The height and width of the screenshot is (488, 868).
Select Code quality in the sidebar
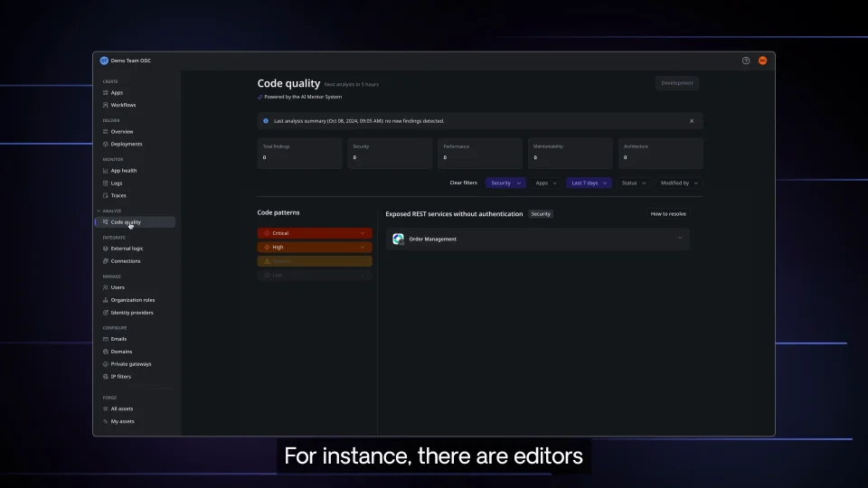(135, 222)
